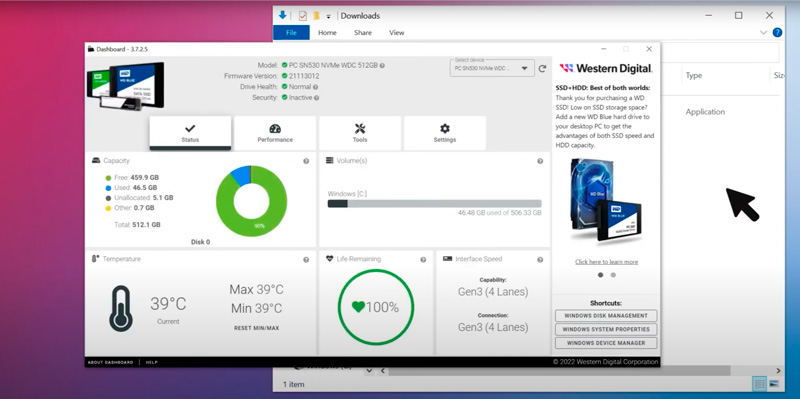The width and height of the screenshot is (800, 399).
Task: Open help for the Capacity panel
Action: 306,161
